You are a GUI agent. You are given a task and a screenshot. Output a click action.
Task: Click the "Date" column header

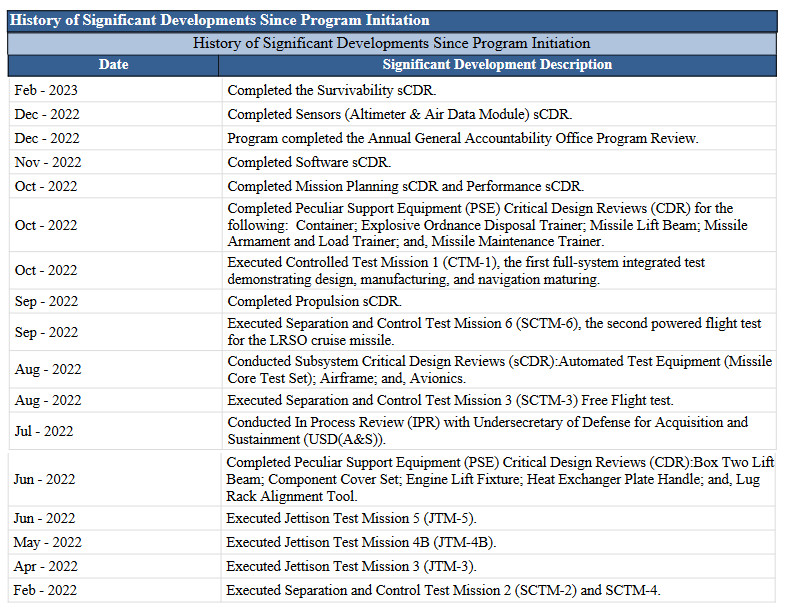[113, 65]
